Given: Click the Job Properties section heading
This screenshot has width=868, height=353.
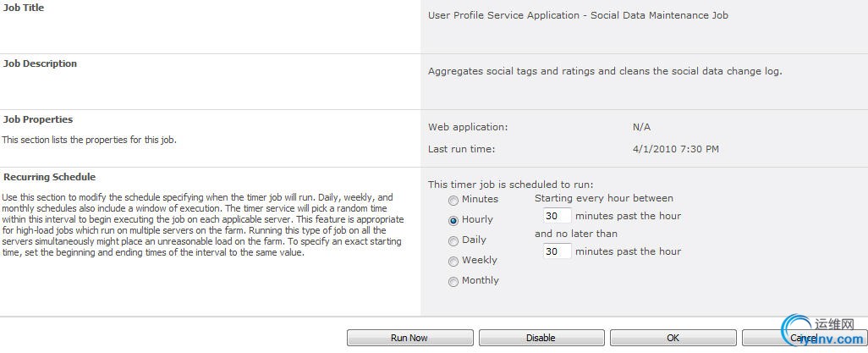Looking at the screenshot, I should 37,119.
